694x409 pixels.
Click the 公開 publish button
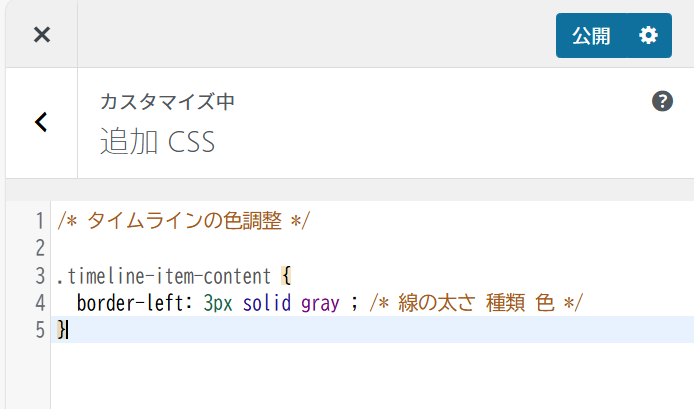click(x=591, y=36)
